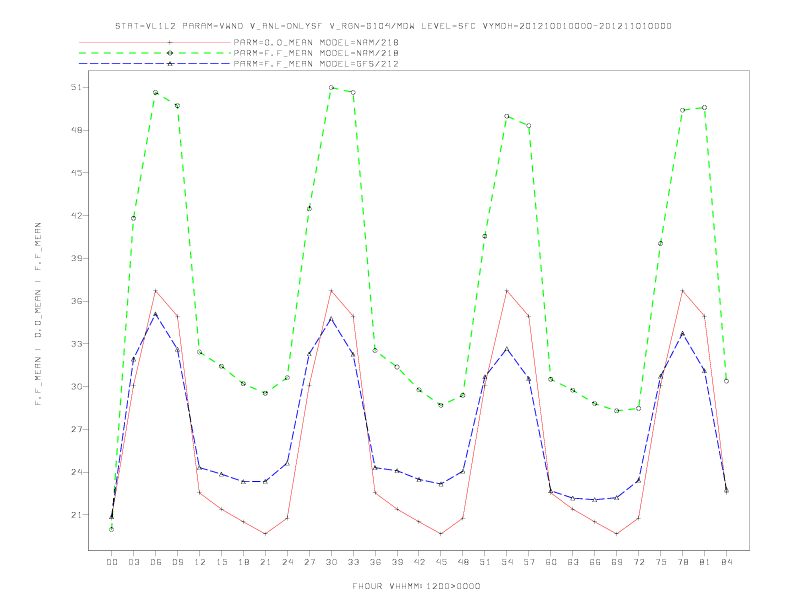Click y-axis tick label 21
Image resolution: width=792 pixels, height=612 pixels.
[76, 515]
